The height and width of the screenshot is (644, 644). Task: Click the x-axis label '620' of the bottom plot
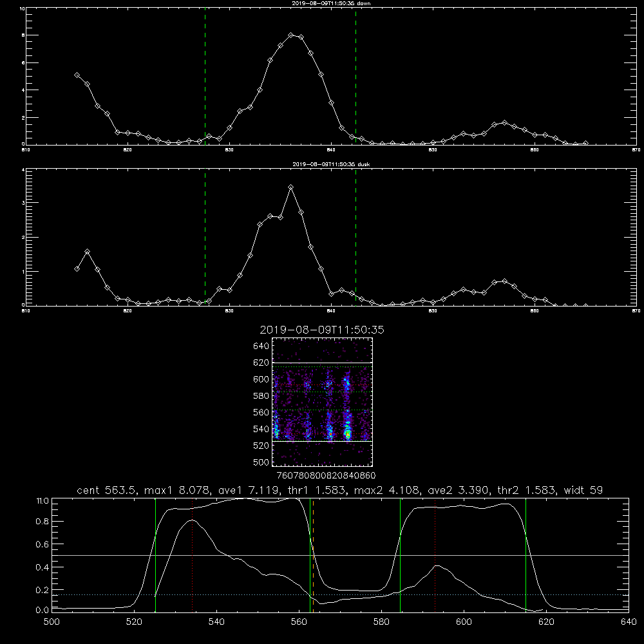[546, 622]
